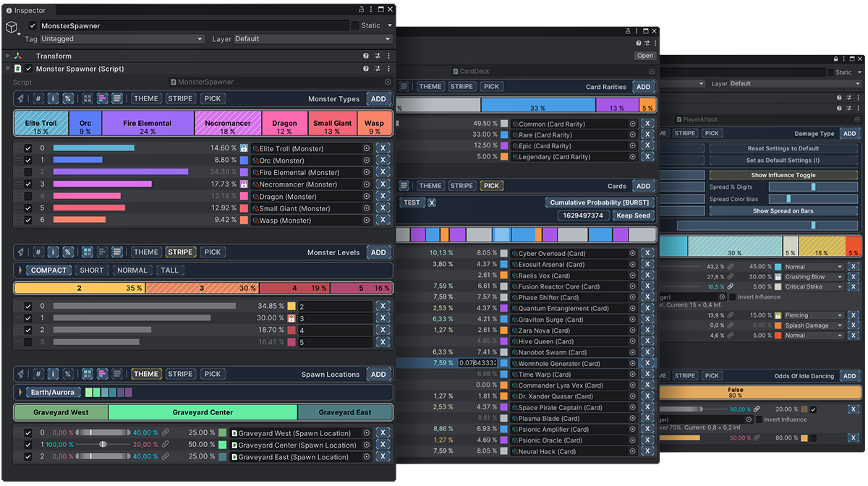Open the Tag dropdown showing Untagged
The image size is (868, 486).
coord(122,39)
